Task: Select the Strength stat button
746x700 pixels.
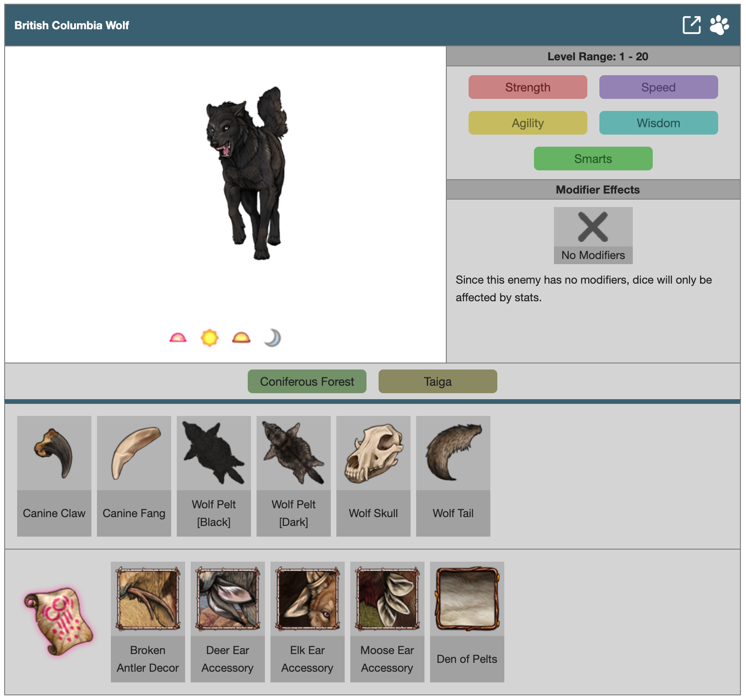Action: (x=527, y=87)
